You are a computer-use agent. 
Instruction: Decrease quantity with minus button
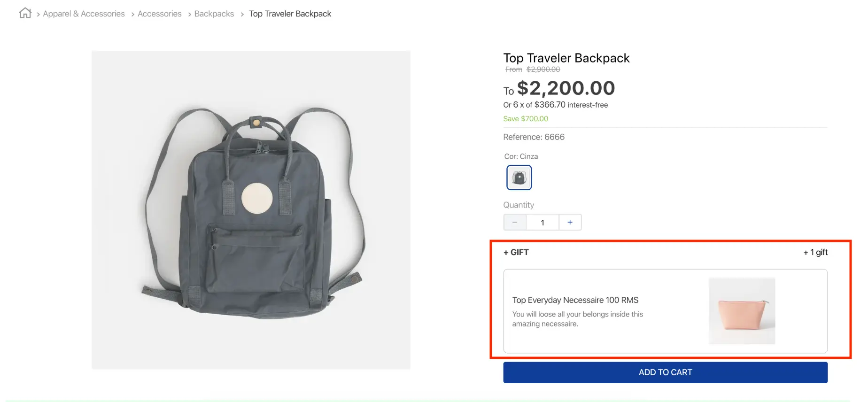pos(515,222)
